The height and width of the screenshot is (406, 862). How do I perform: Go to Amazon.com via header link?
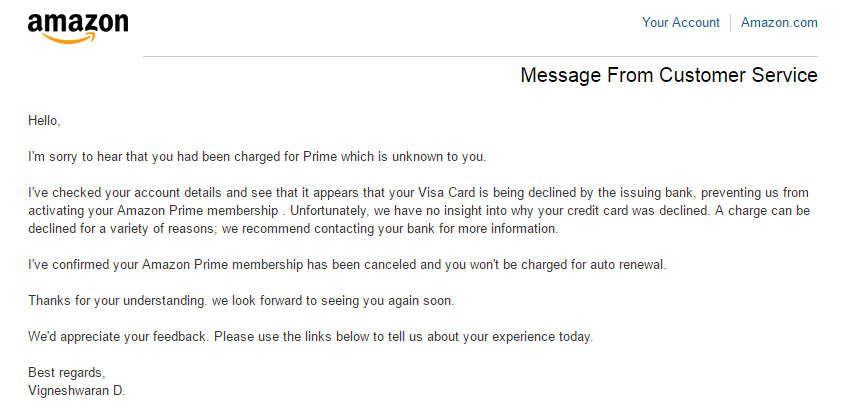pyautogui.click(x=779, y=23)
